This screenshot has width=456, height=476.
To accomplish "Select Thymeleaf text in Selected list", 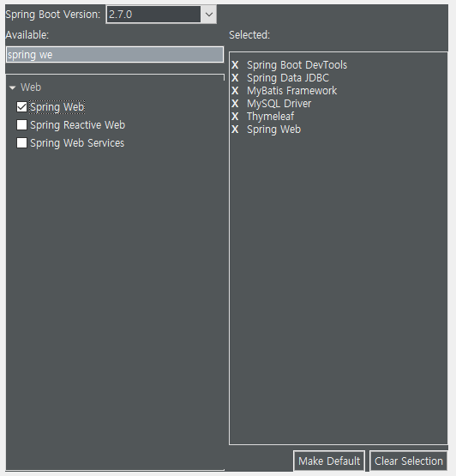I will [x=271, y=117].
